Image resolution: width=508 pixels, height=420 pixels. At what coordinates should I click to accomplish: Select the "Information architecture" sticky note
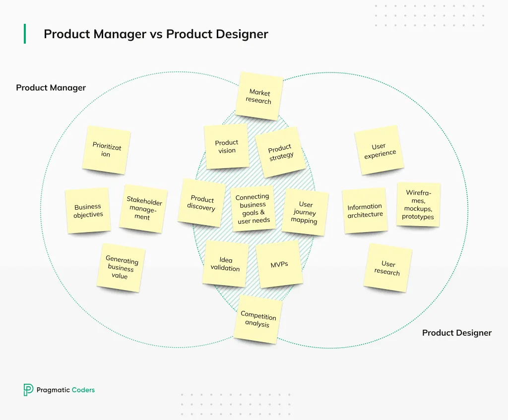pyautogui.click(x=365, y=210)
